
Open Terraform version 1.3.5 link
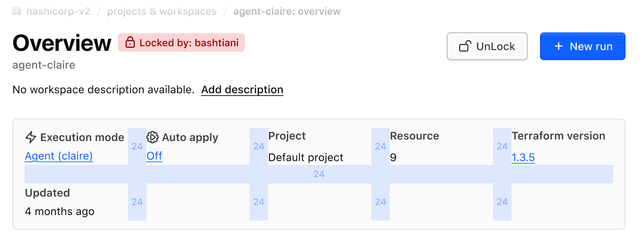(x=523, y=158)
